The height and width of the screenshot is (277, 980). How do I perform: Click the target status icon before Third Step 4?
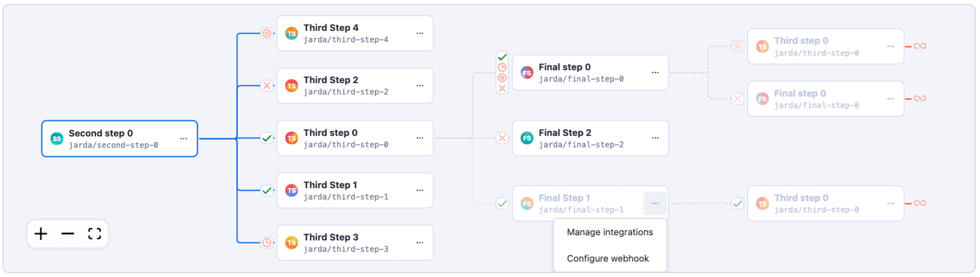click(x=267, y=33)
